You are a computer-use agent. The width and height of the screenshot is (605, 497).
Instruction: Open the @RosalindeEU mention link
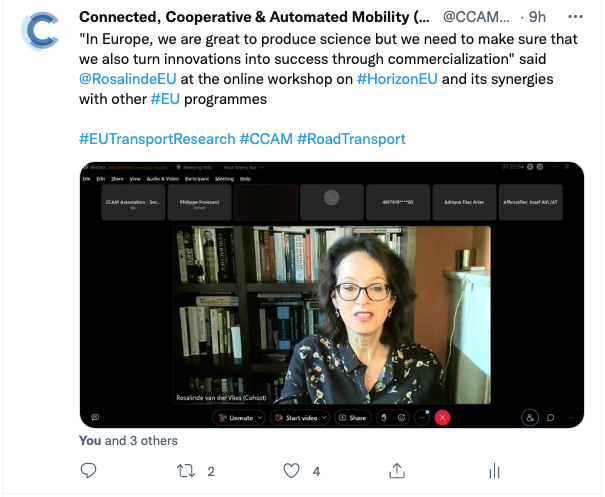tap(128, 79)
